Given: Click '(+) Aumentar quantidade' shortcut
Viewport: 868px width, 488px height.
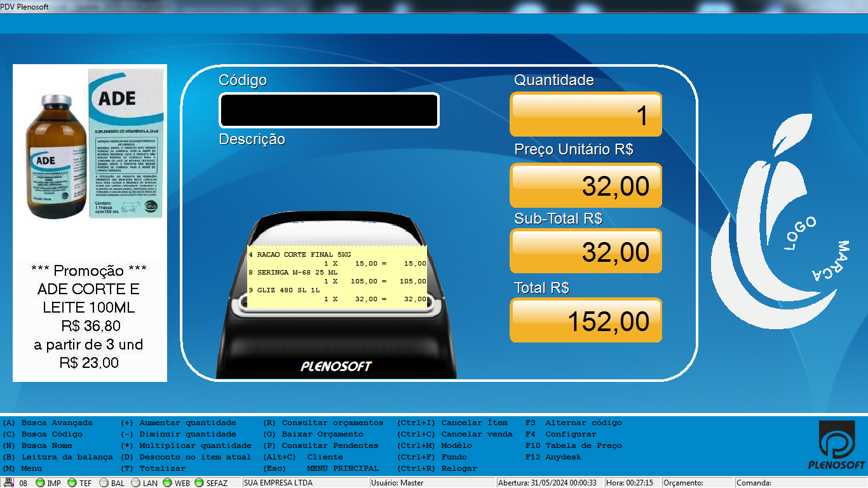Looking at the screenshot, I should click(179, 423).
